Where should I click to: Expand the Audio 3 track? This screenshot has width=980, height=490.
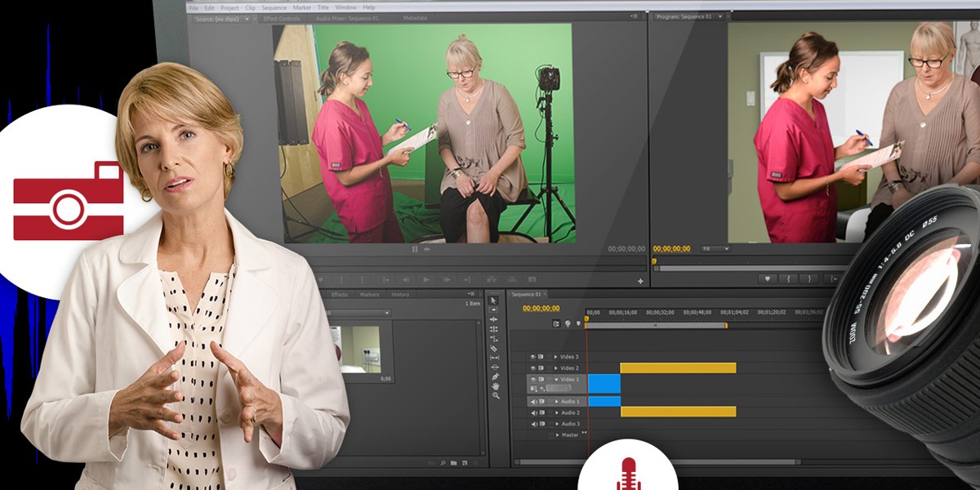point(556,424)
